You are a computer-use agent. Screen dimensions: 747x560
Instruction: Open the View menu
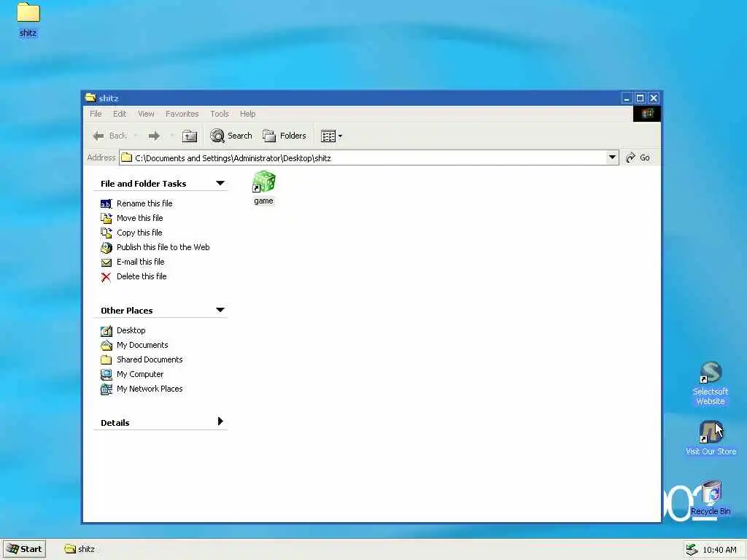point(146,114)
